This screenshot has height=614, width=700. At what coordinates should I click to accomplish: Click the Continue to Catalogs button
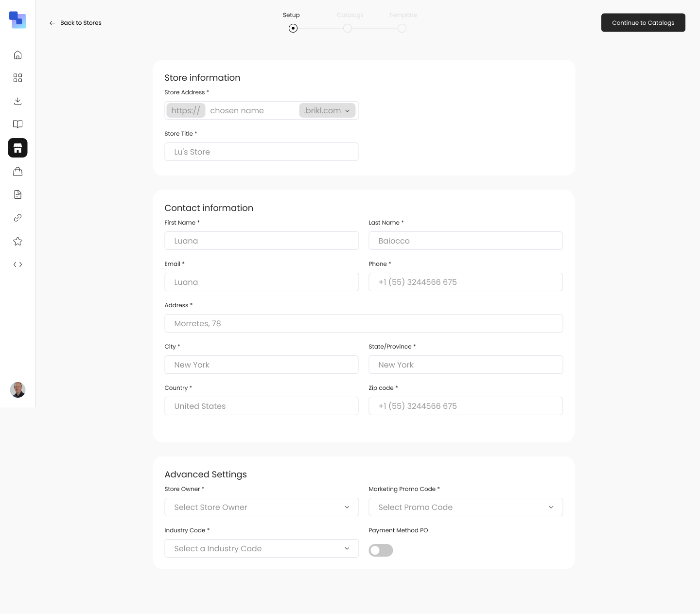pos(643,22)
